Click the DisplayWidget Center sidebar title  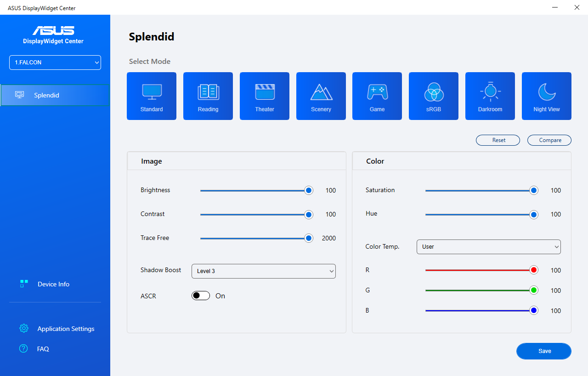tap(53, 41)
